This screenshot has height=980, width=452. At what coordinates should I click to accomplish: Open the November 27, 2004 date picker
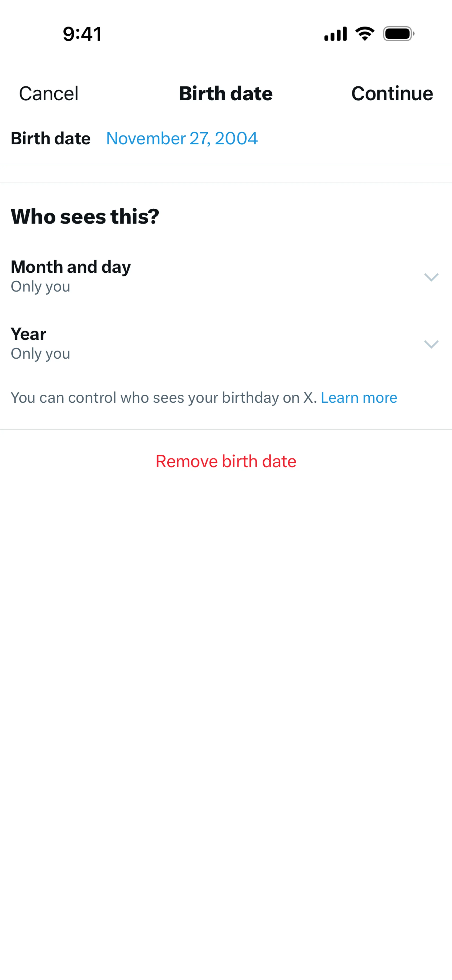click(182, 138)
